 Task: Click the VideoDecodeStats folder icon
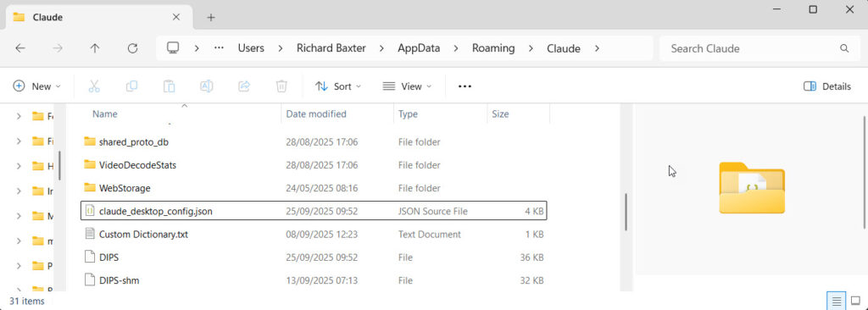(90, 164)
